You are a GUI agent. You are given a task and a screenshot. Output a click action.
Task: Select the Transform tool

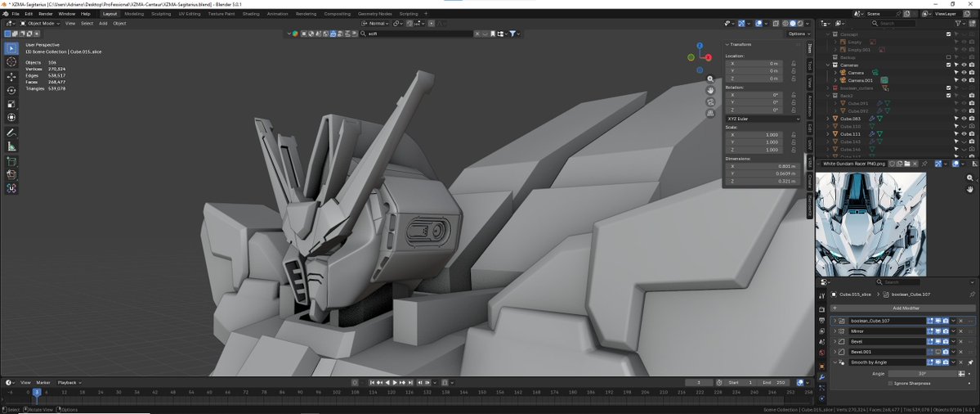tap(11, 118)
